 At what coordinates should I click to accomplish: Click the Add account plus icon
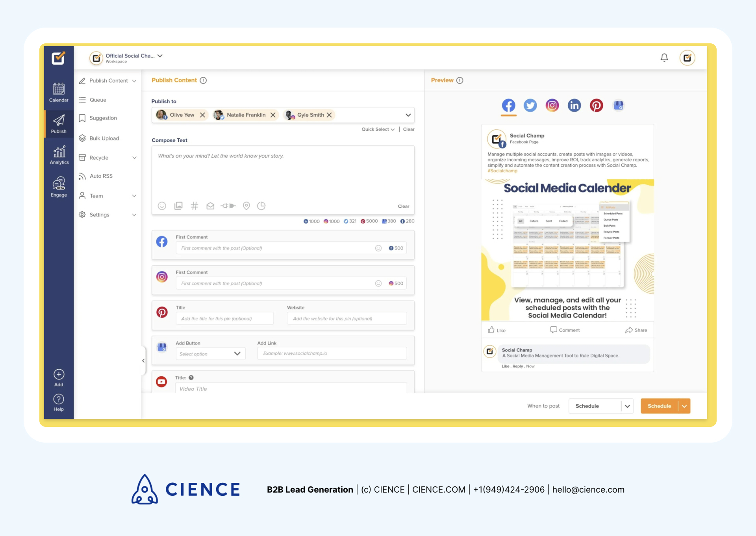click(x=59, y=374)
